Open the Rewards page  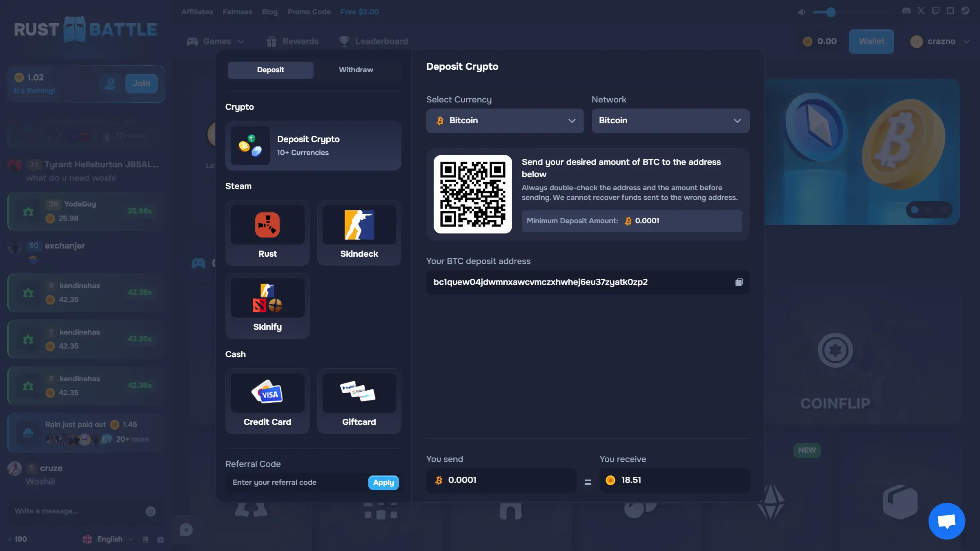(292, 41)
